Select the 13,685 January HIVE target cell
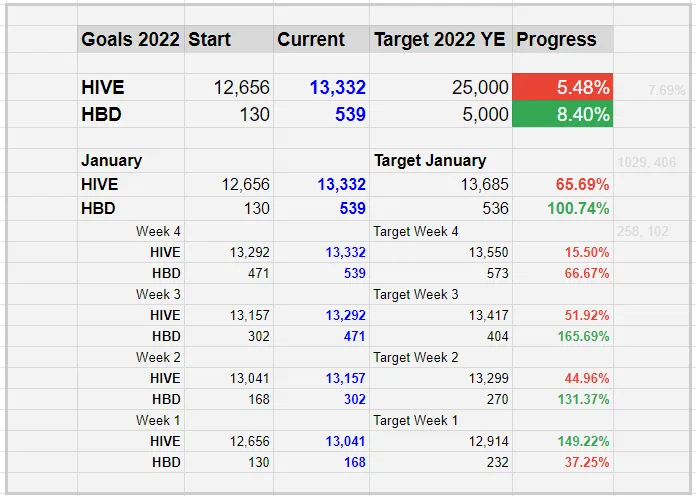Screen dimensions: 696x496 441,184
